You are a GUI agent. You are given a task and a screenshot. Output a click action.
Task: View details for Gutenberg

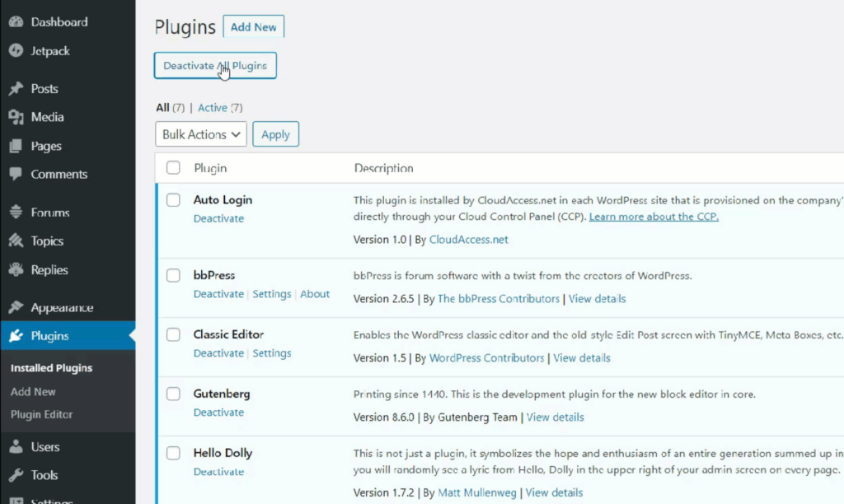(x=555, y=417)
